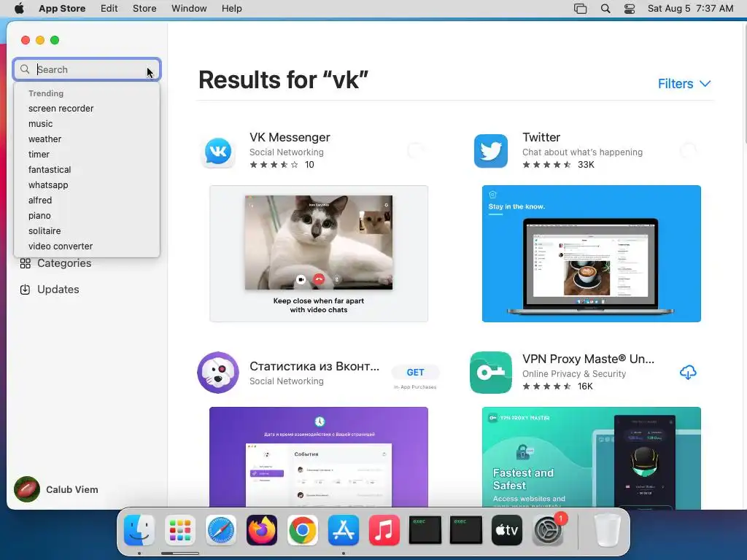747x560 pixels.
Task: Open Spotlight search in menu bar
Action: [x=605, y=9]
